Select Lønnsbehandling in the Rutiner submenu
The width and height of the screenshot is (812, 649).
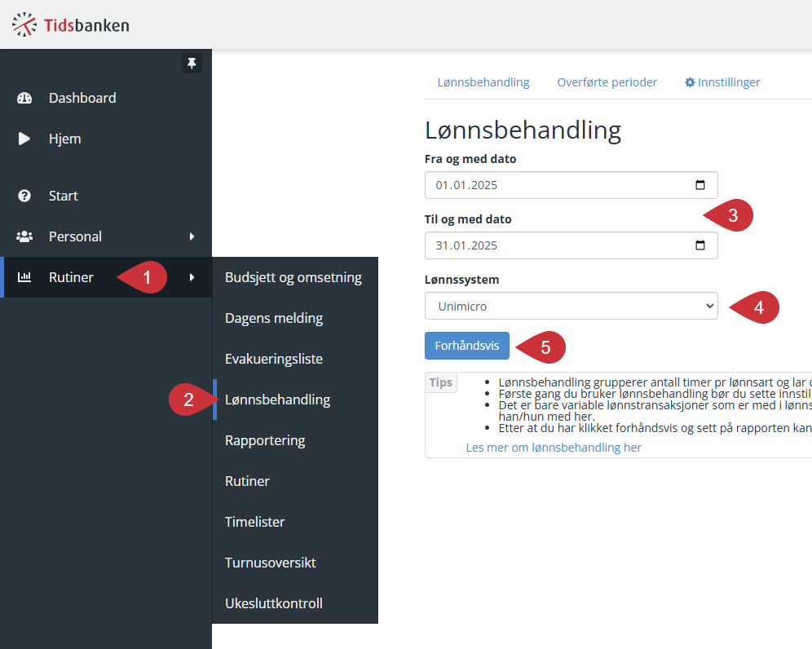pyautogui.click(x=277, y=400)
